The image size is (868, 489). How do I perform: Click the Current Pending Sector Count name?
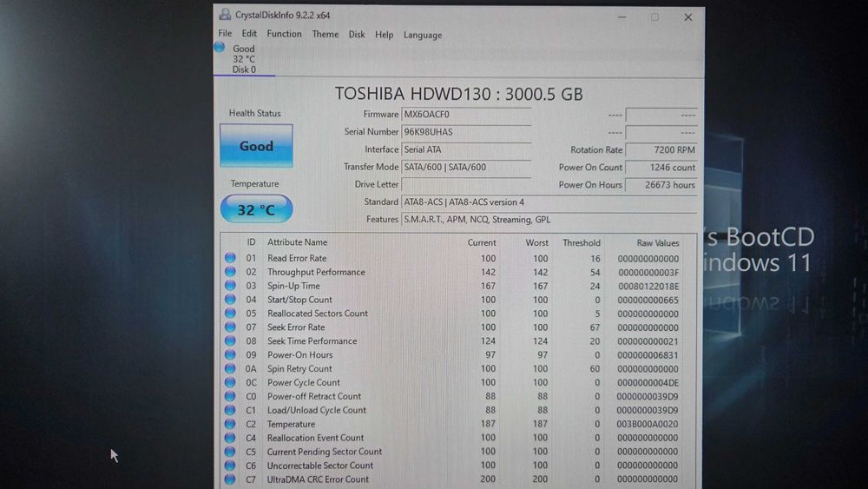pos(325,452)
